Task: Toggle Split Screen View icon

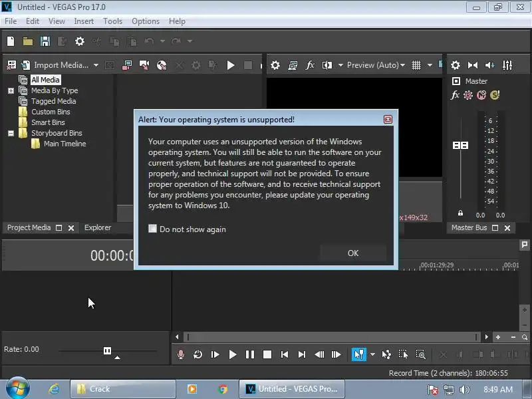Action: tap(327, 65)
